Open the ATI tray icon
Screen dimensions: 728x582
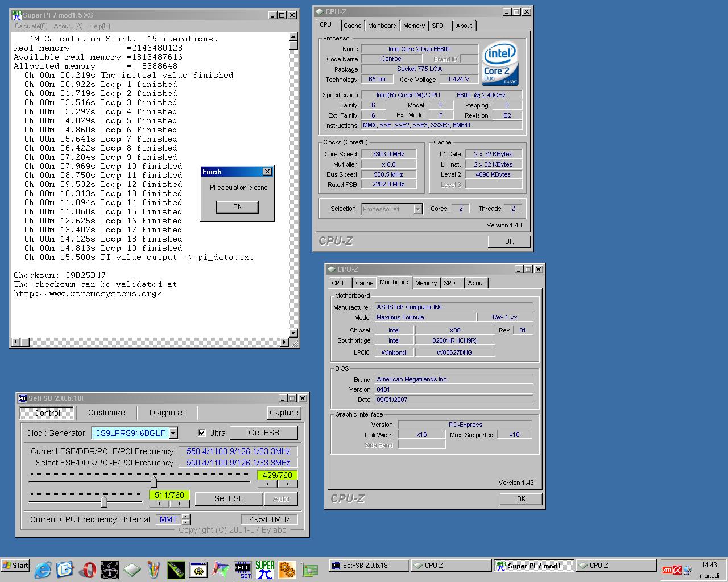[668, 569]
